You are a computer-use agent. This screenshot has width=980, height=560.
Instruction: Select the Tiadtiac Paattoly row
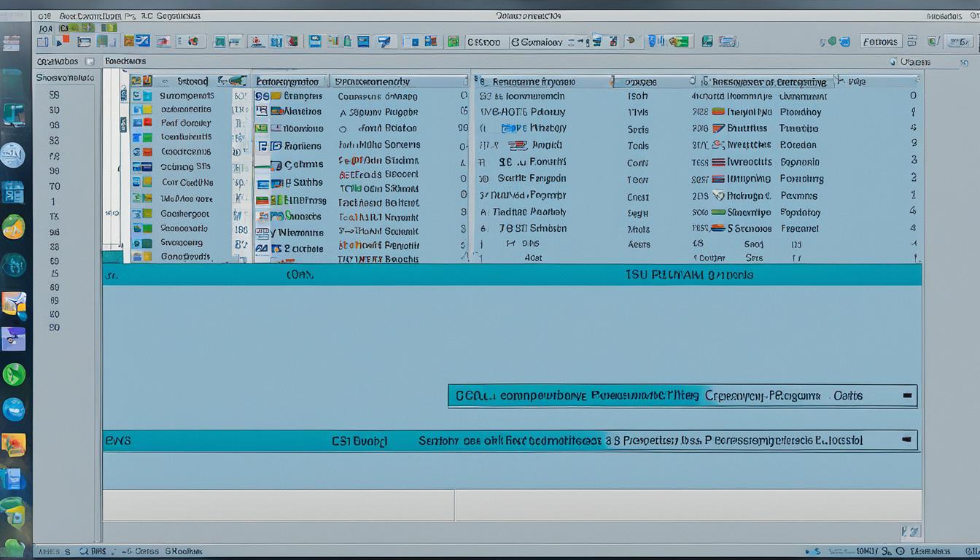coord(529,212)
